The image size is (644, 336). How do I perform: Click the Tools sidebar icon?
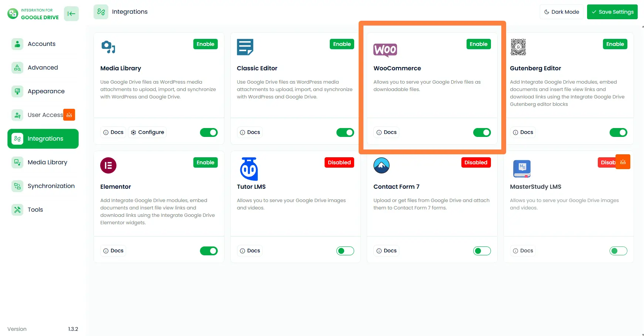click(17, 209)
